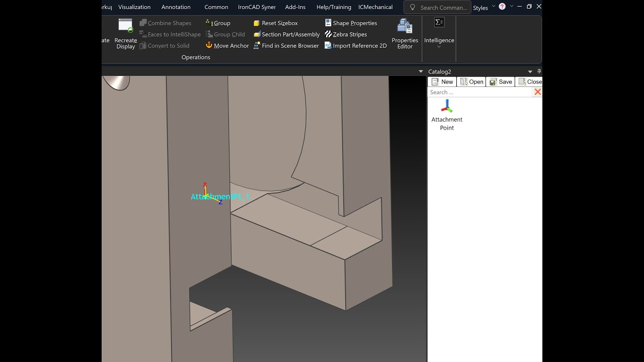644x362 pixels.
Task: Save the catalog
Action: click(501, 82)
